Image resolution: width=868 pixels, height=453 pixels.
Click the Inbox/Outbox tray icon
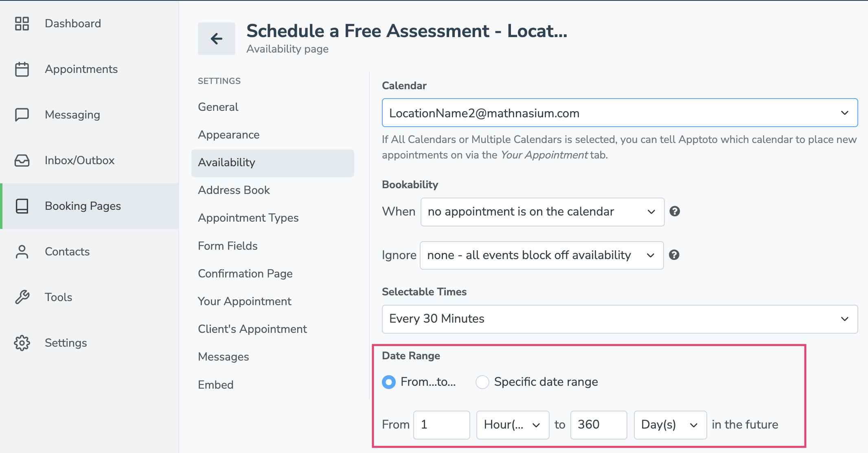22,161
